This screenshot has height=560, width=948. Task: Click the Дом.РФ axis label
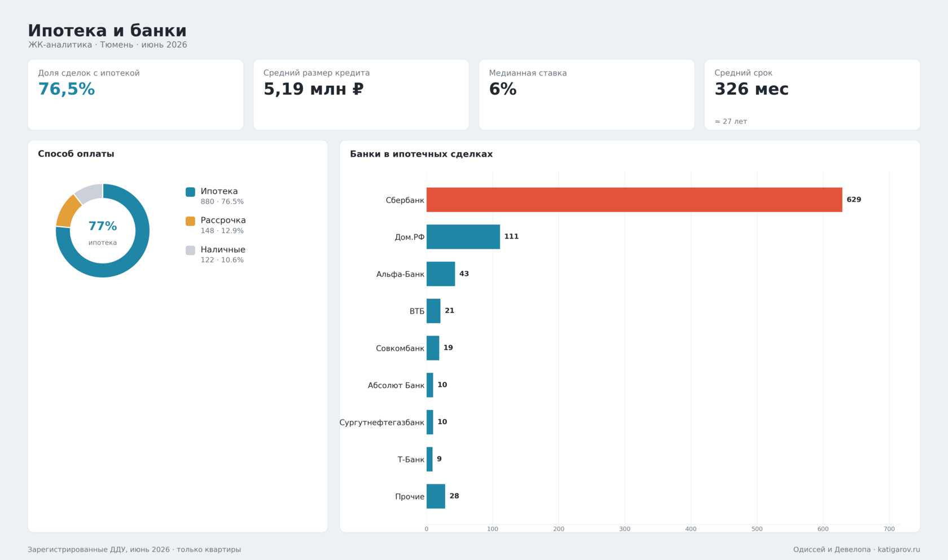pos(410,237)
